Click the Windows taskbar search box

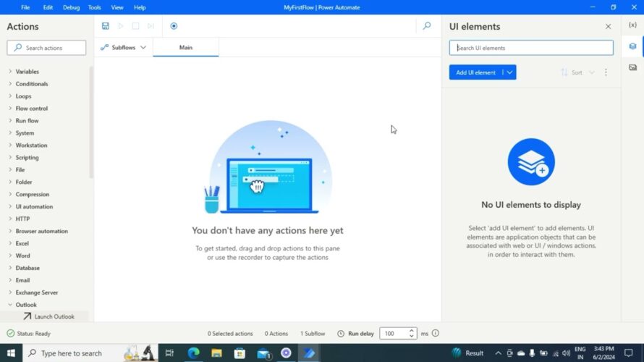click(90, 353)
